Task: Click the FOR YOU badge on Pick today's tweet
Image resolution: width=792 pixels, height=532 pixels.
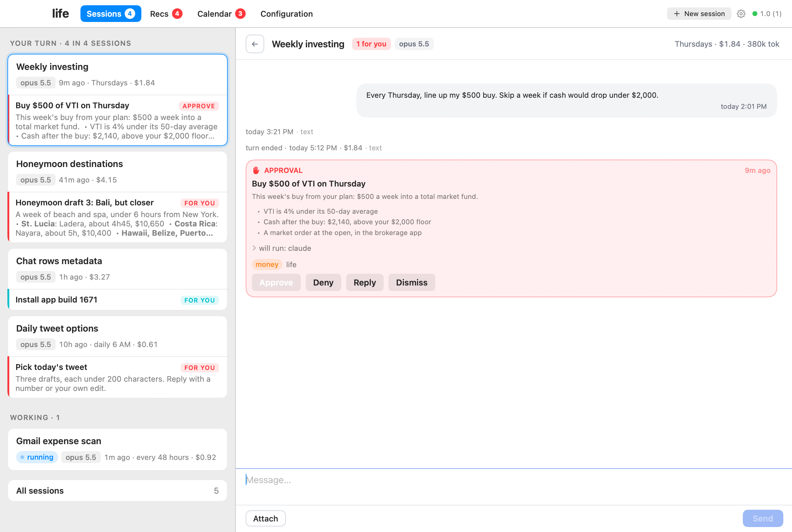Action: pyautogui.click(x=200, y=368)
